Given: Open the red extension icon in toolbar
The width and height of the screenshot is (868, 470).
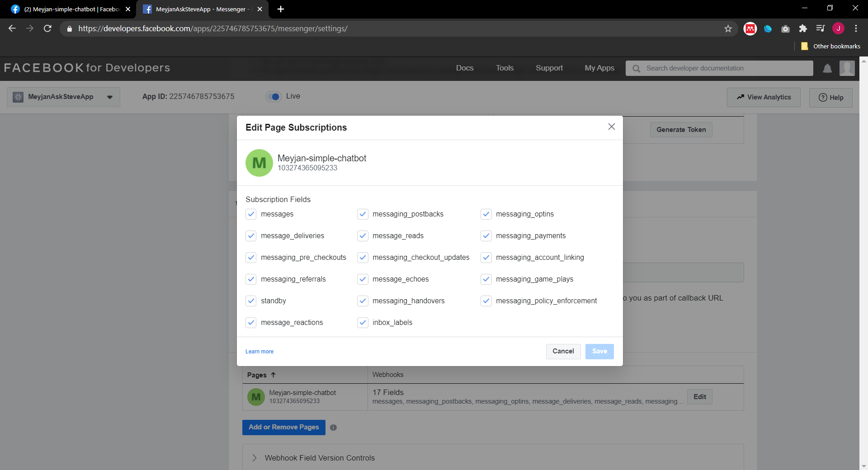Looking at the screenshot, I should (x=750, y=28).
